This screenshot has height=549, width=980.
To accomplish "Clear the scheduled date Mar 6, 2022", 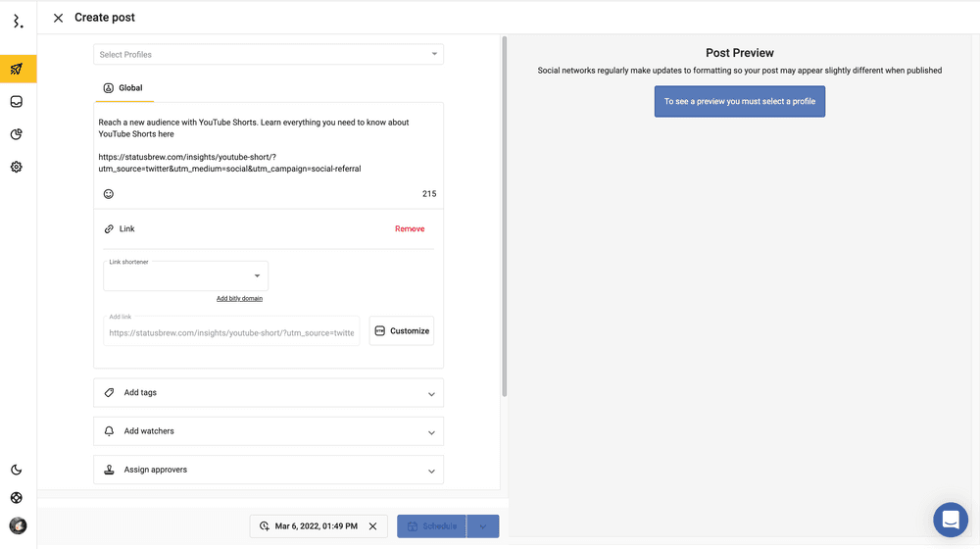I will coord(372,526).
